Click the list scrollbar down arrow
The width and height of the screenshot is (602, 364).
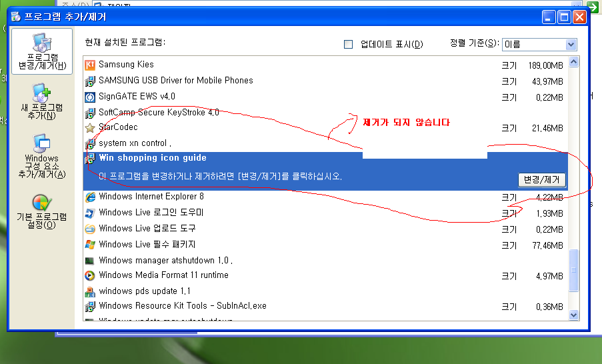pyautogui.click(x=573, y=315)
